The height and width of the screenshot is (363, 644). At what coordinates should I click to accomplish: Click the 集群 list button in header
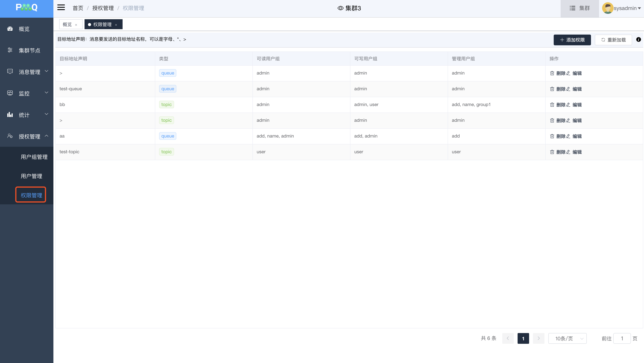point(579,8)
